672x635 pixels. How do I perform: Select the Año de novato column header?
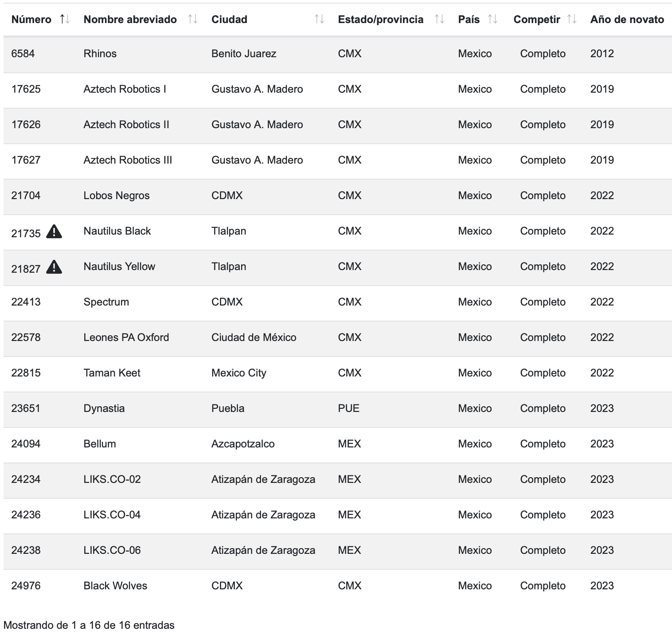tap(627, 20)
